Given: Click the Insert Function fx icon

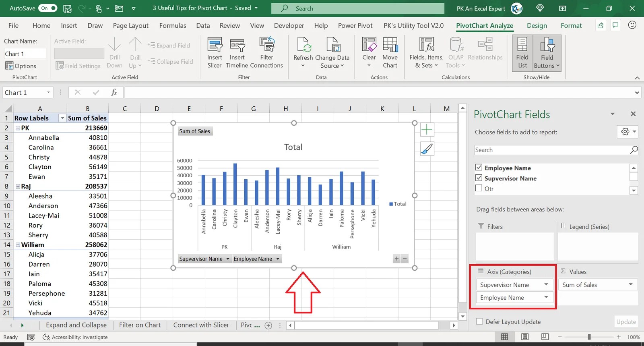Looking at the screenshot, I should pyautogui.click(x=114, y=92).
